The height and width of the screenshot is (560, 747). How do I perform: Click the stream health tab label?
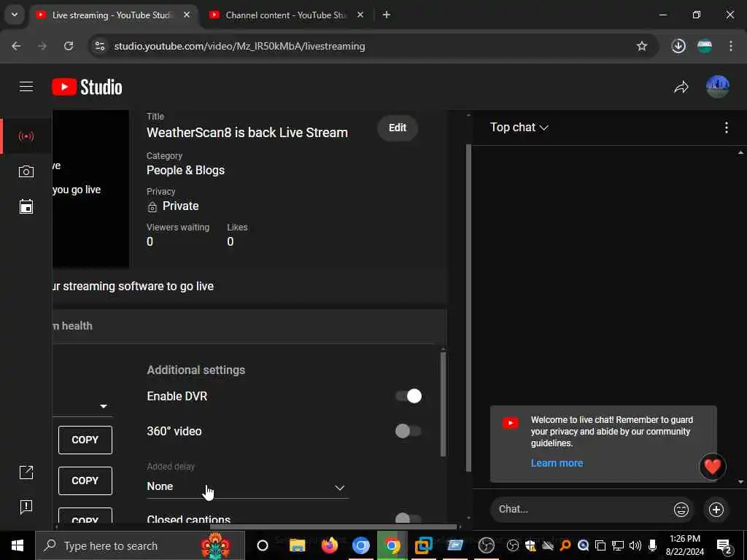[73, 326]
